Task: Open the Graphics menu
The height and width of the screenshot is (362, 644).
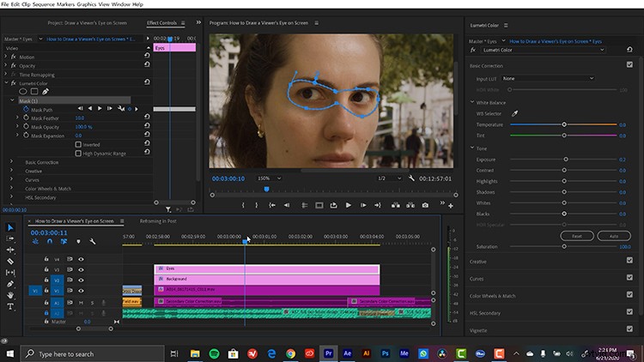Action: click(x=86, y=4)
